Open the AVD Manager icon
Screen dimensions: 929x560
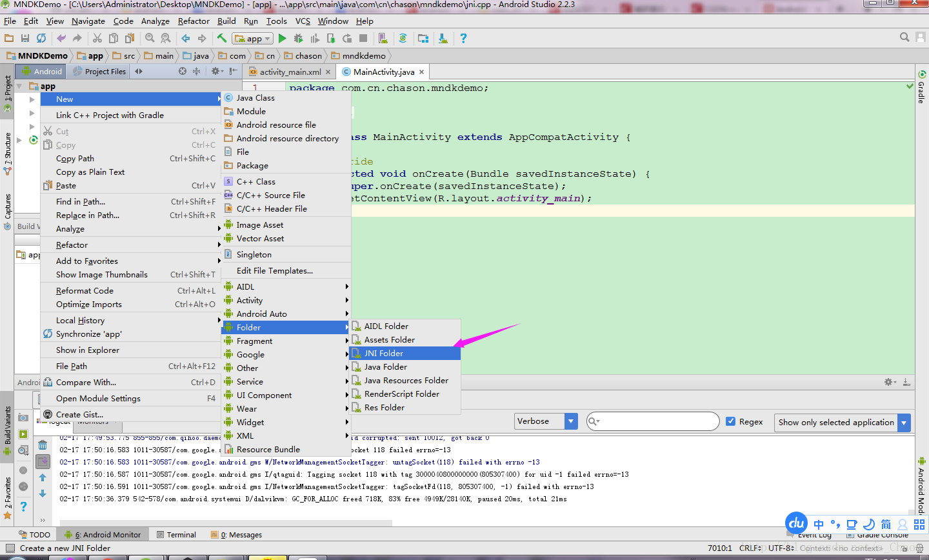click(383, 38)
